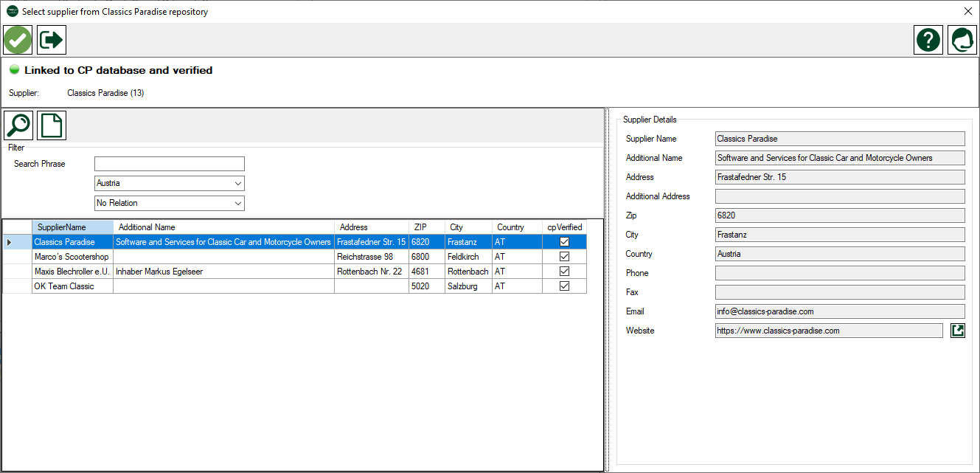This screenshot has height=473, width=980.
Task: Toggle cpVerified checkbox for Marco's Scootershop
Action: coord(565,257)
